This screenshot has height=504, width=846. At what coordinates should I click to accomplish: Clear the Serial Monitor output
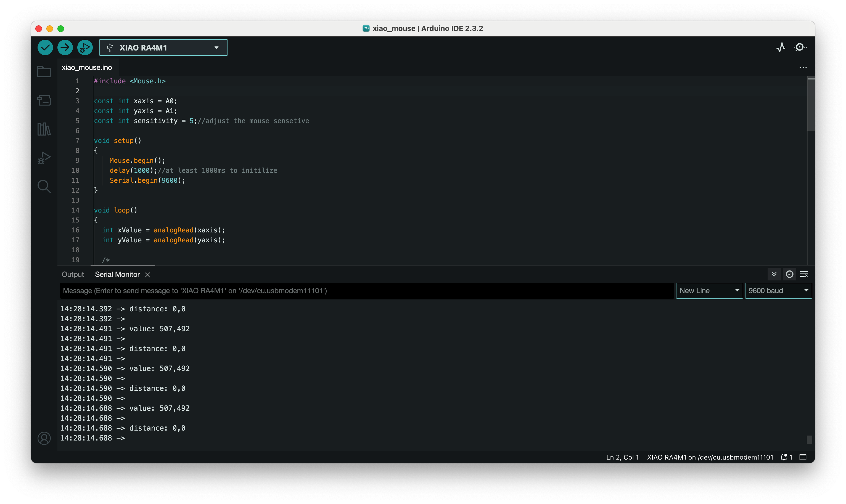click(x=804, y=274)
